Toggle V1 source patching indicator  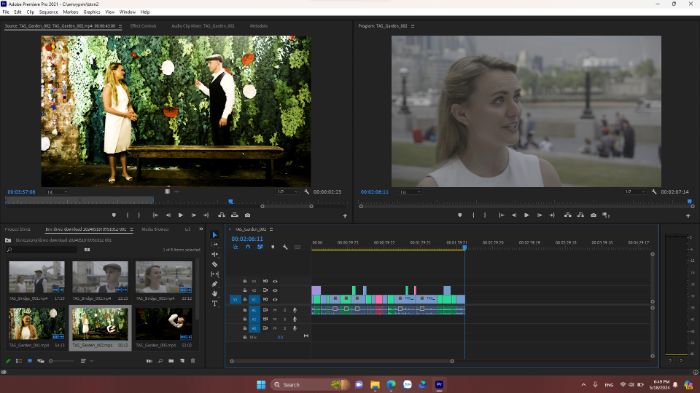pos(235,300)
